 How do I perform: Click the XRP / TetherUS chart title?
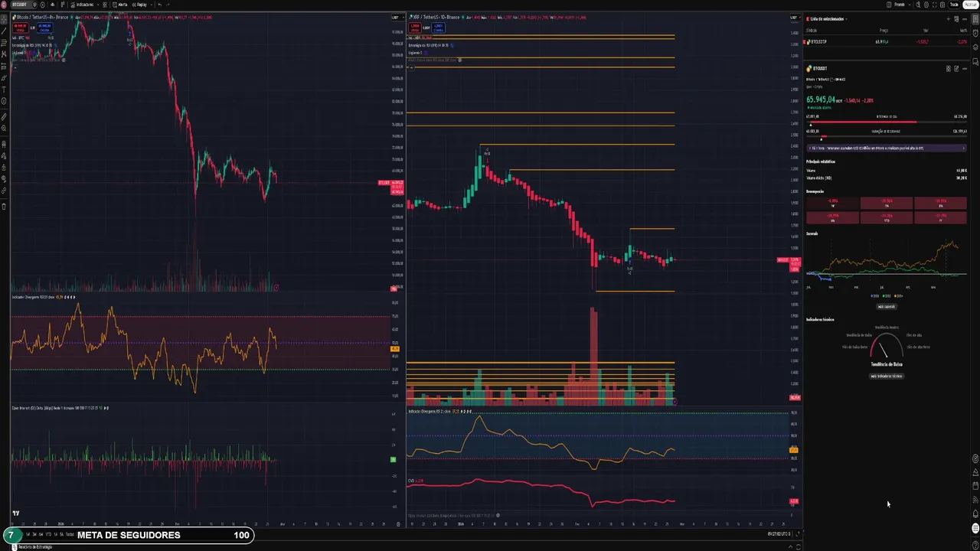(436, 17)
